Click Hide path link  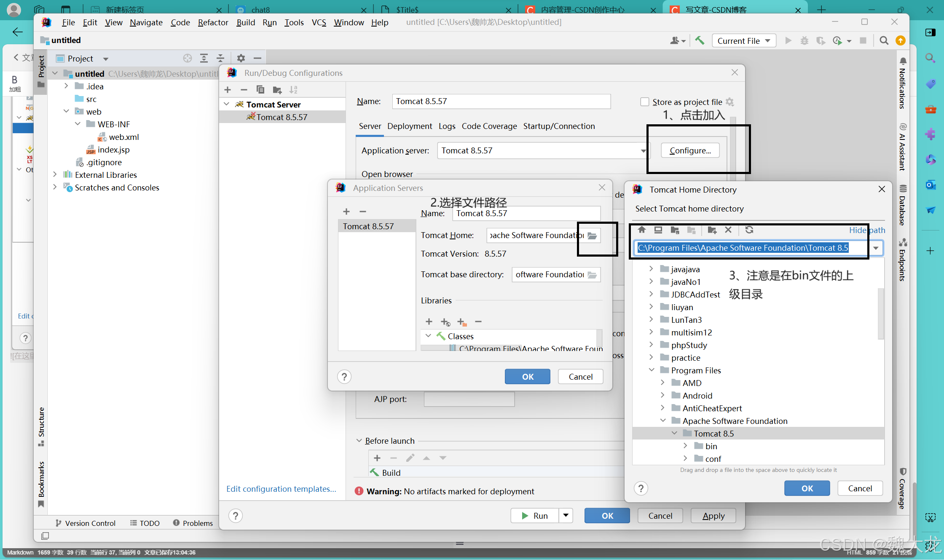coord(867,230)
